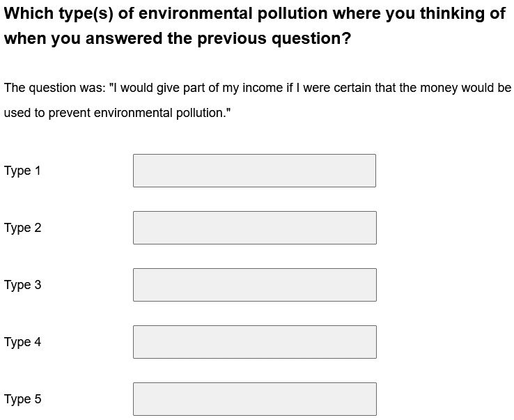Select the Type 3 text field
514x420 pixels.
pos(255,285)
